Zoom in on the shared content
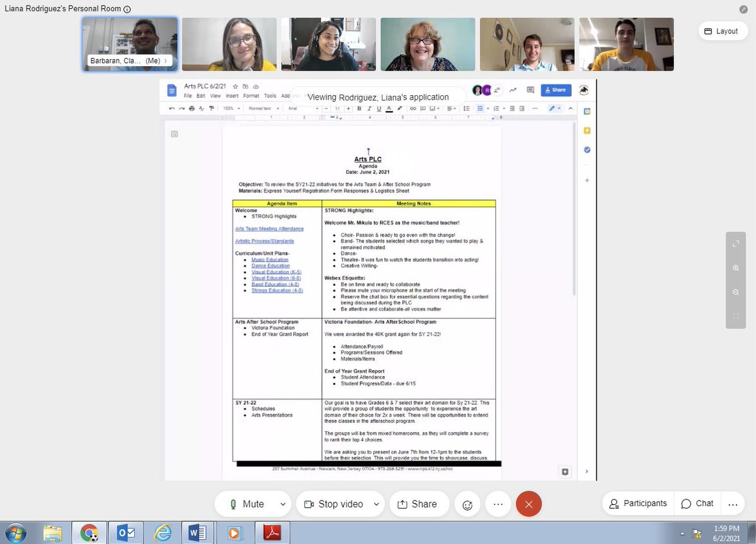 736,268
